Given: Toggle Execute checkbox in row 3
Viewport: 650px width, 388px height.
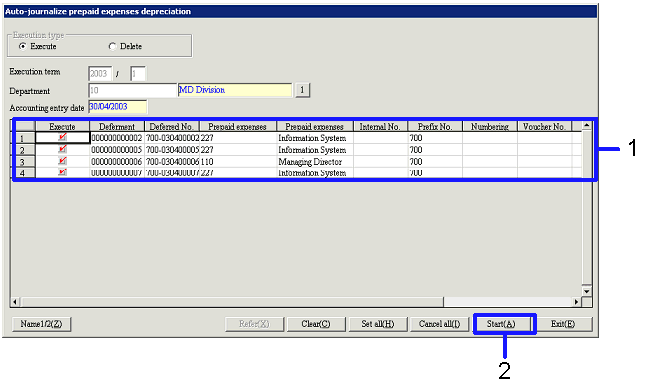Looking at the screenshot, I should click(63, 161).
